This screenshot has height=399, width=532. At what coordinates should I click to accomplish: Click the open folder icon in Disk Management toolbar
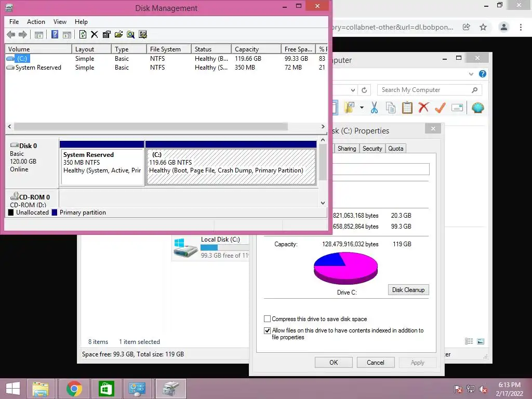119,34
